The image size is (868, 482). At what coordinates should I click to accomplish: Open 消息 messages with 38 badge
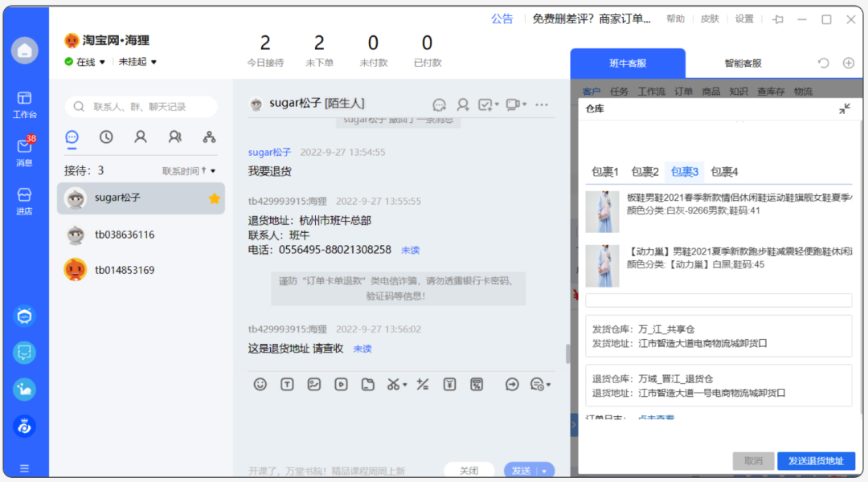[x=24, y=151]
